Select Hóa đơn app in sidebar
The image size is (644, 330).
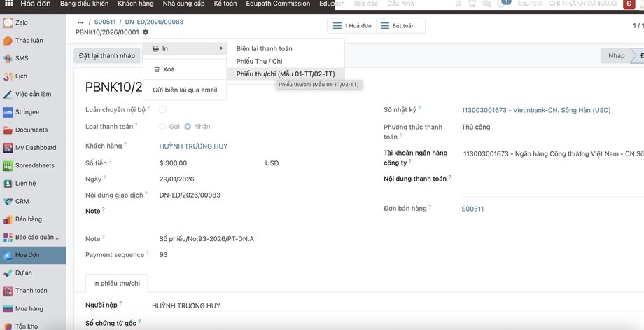pyautogui.click(x=33, y=255)
